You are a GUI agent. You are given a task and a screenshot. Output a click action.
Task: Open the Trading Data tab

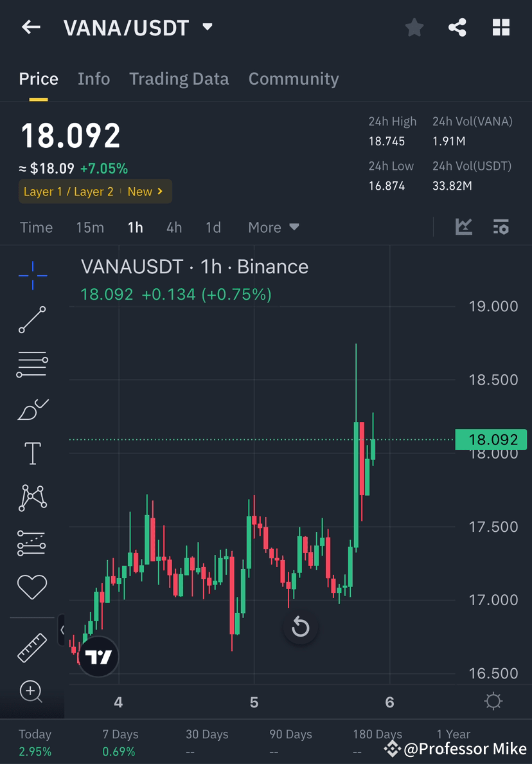coord(179,79)
